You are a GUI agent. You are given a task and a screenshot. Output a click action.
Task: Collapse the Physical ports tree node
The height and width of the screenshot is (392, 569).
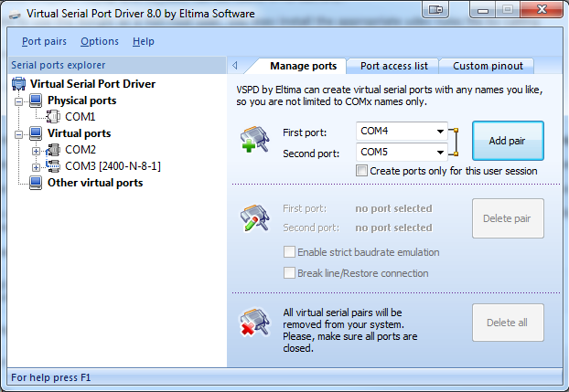(x=19, y=101)
